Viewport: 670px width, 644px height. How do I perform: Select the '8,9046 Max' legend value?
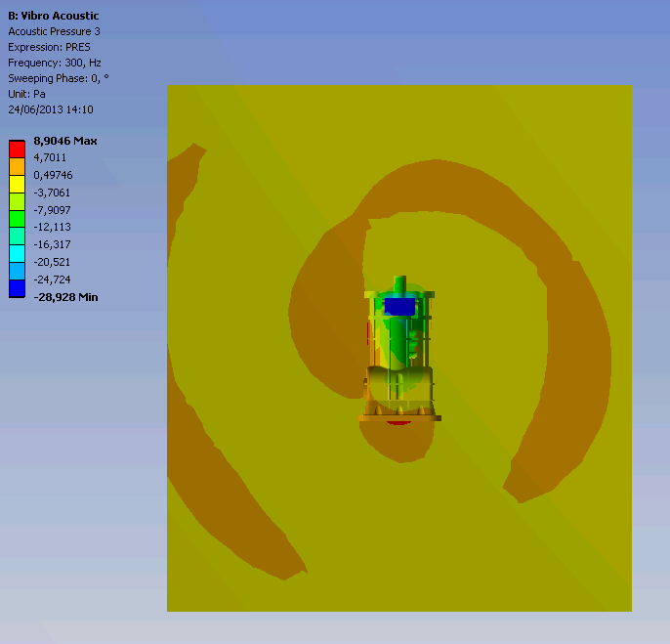pos(65,141)
